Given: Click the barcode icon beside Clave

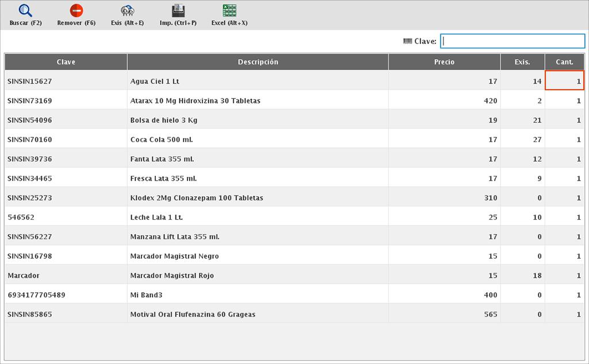Looking at the screenshot, I should (x=407, y=41).
